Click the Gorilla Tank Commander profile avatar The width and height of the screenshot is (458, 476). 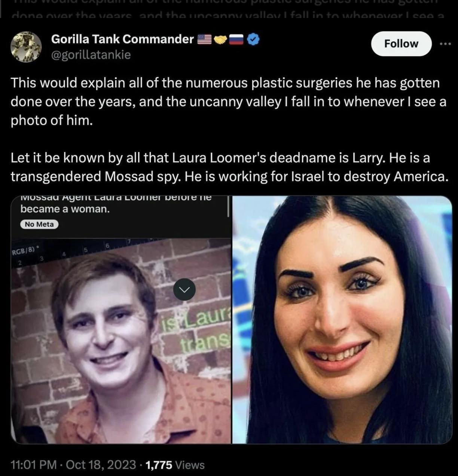coord(26,46)
